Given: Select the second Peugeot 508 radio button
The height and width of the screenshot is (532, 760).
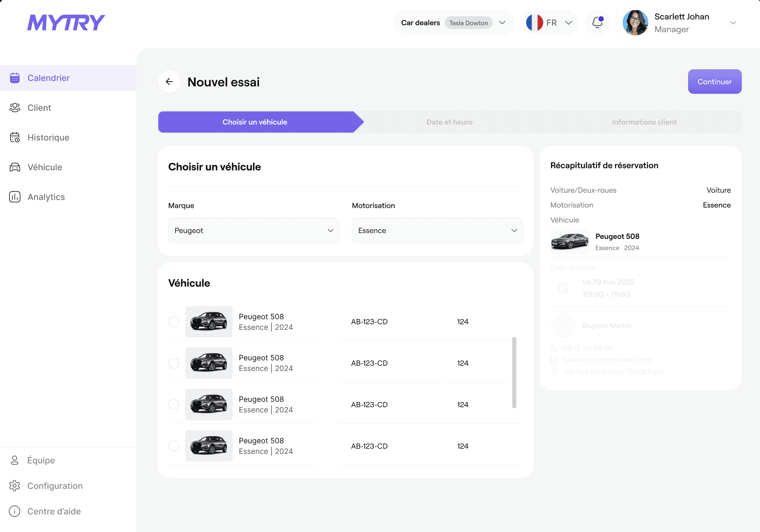Looking at the screenshot, I should point(174,363).
